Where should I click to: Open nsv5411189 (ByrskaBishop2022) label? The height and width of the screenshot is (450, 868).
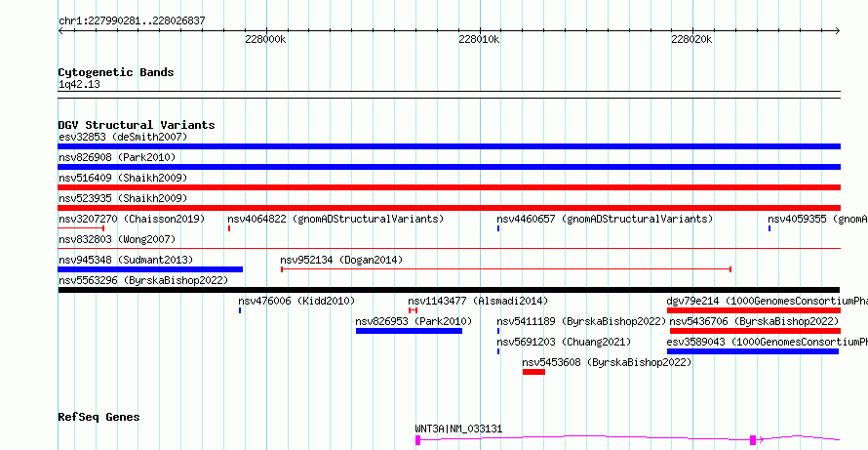581,321
